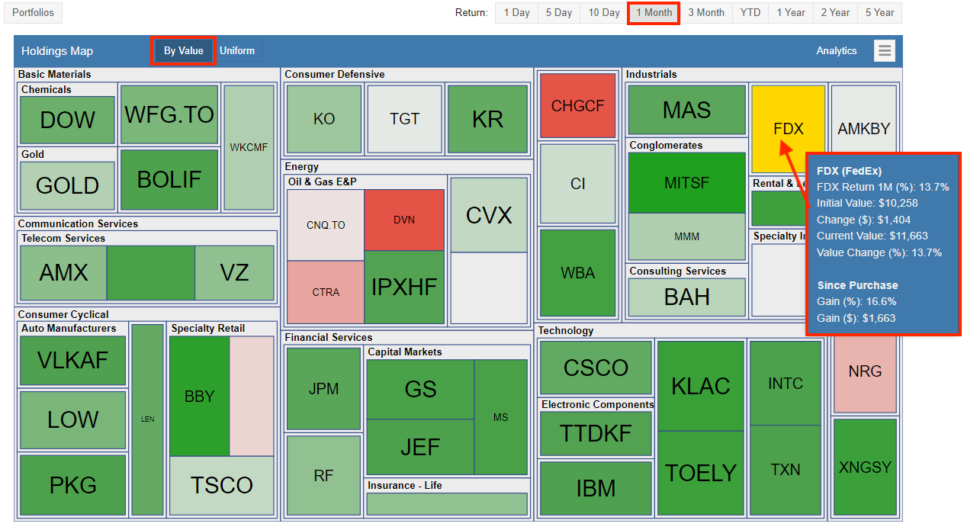The image size is (980, 530).
Task: Select the 10 Day return period
Action: click(x=604, y=13)
